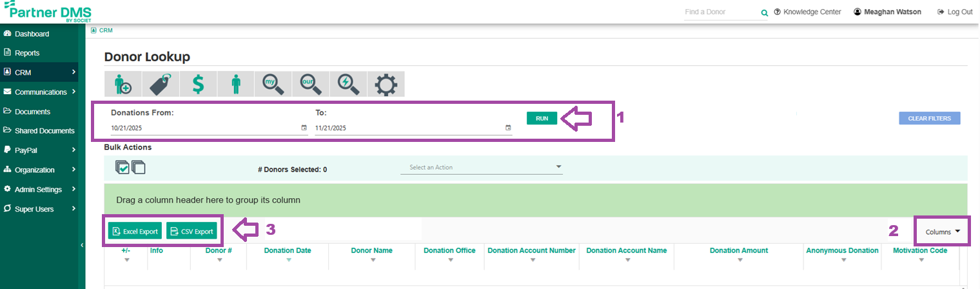Go to Dashboard in the sidebar
Screen dimensions: 980x289
pos(32,34)
